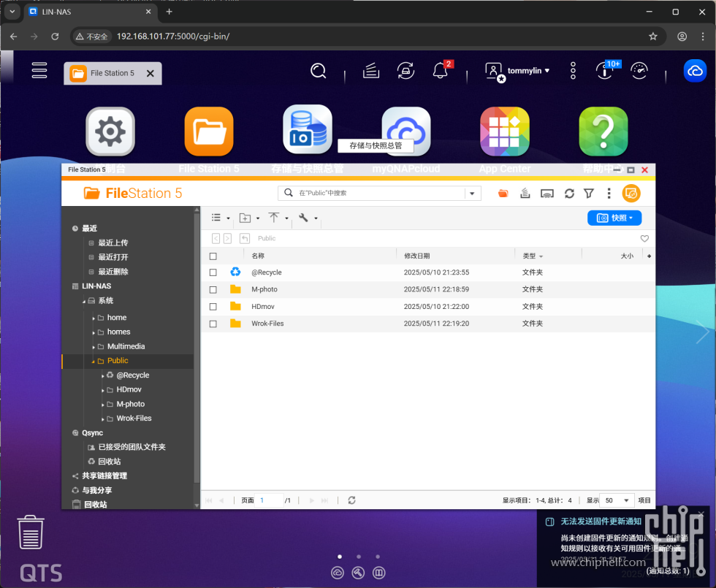
Task: Switch to the second desktop page dot
Action: coord(359,557)
